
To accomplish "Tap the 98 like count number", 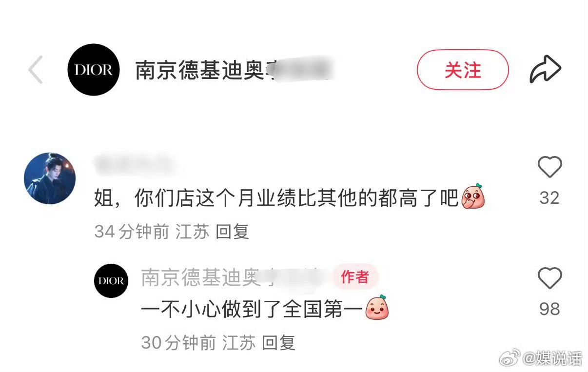I will 549,309.
